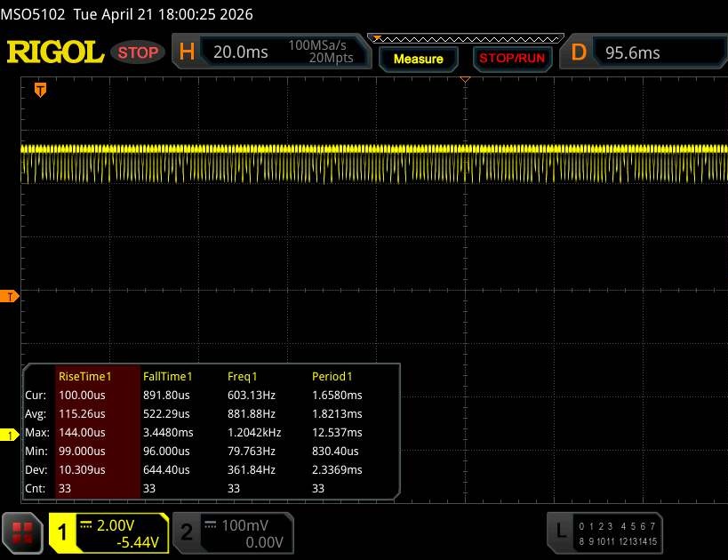Open the logic analyzer L icon

point(561,531)
